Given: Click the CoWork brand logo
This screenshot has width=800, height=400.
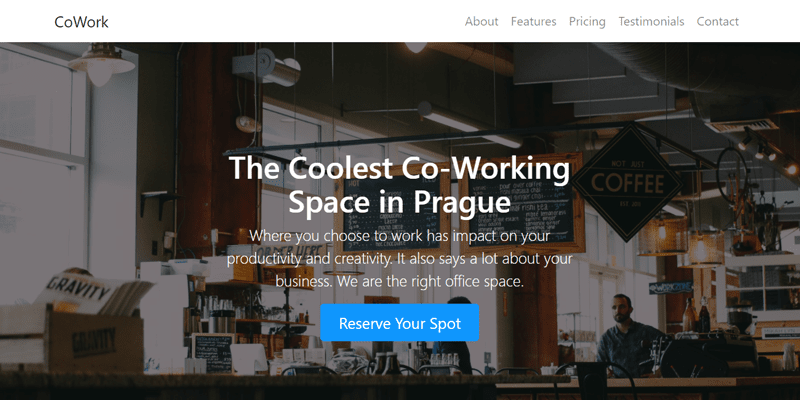Looking at the screenshot, I should tap(81, 21).
